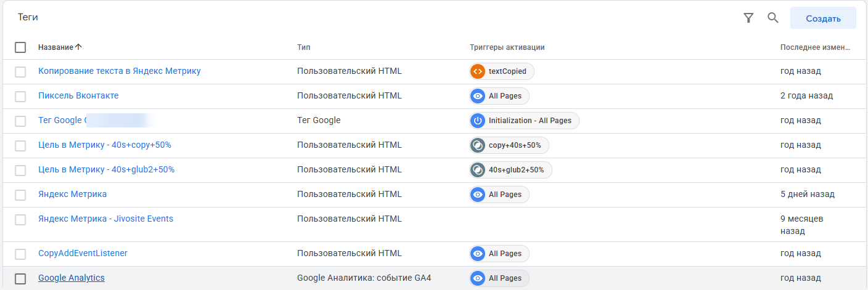Open the search magnifier icon
The width and height of the screenshot is (868, 290).
click(772, 18)
